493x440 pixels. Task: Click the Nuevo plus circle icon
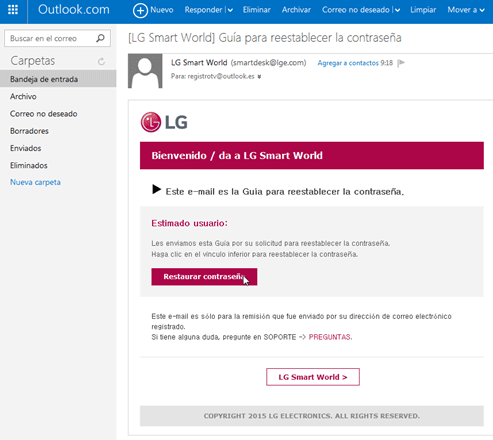(140, 10)
